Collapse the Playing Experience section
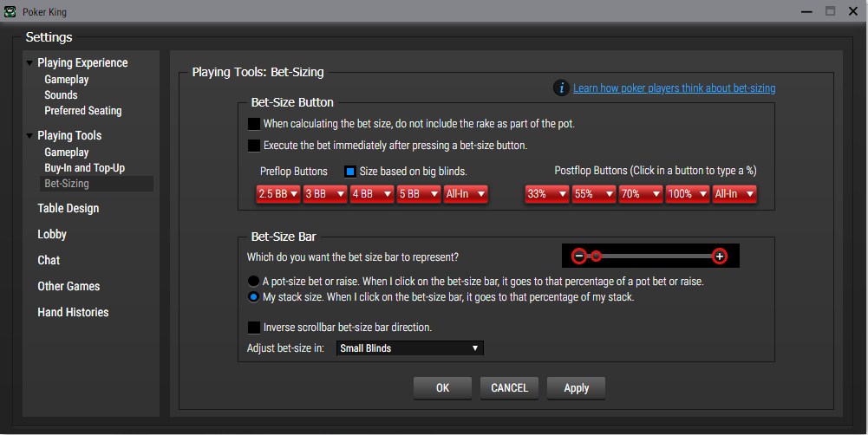This screenshot has height=435, width=868. pyautogui.click(x=30, y=63)
